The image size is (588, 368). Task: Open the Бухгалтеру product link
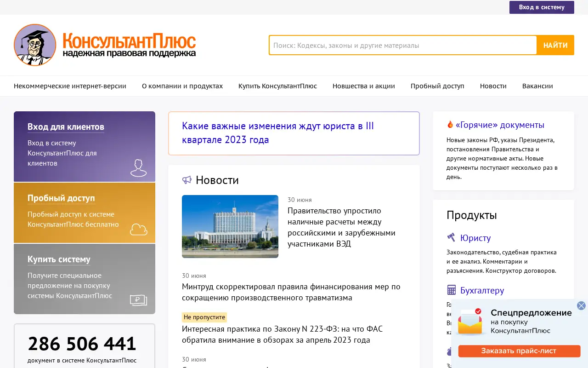pyautogui.click(x=482, y=290)
